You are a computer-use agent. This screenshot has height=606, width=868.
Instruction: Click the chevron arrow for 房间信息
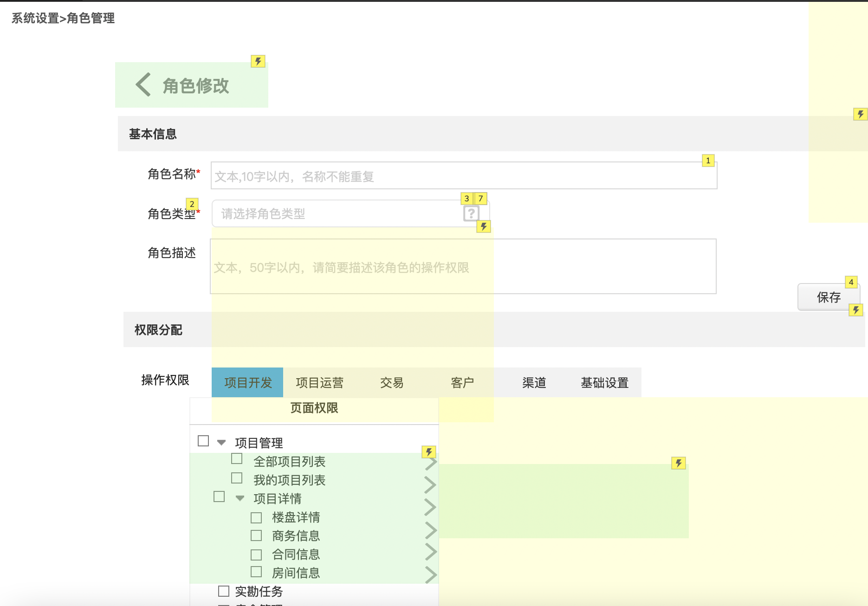click(431, 574)
